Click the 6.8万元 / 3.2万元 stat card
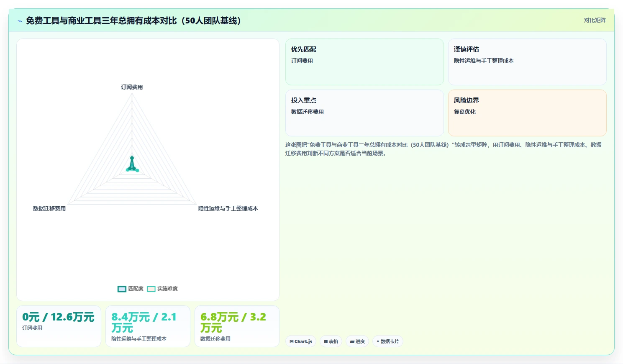This screenshot has width=623, height=364. [237, 326]
